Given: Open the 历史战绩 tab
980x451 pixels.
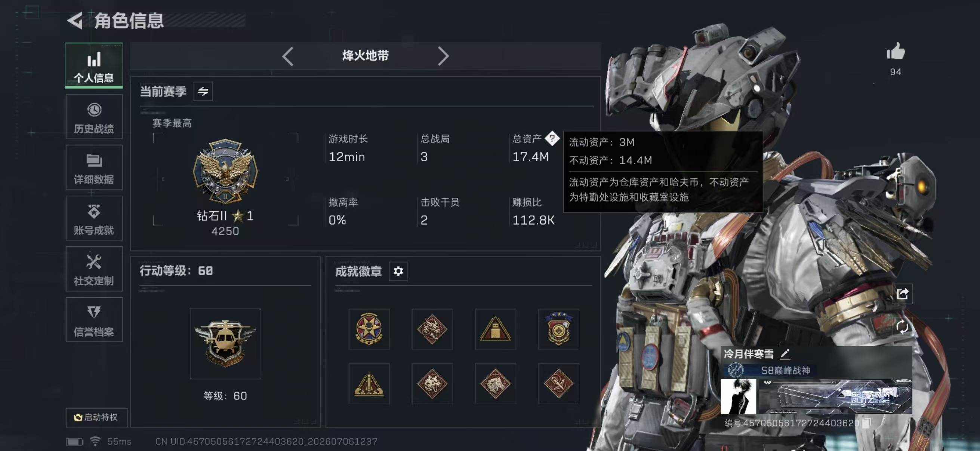Looking at the screenshot, I should (x=94, y=117).
